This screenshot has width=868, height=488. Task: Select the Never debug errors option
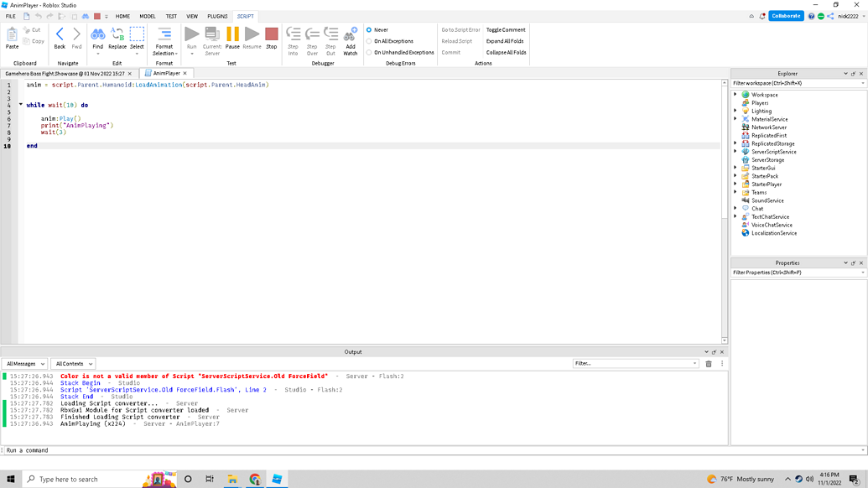click(379, 29)
